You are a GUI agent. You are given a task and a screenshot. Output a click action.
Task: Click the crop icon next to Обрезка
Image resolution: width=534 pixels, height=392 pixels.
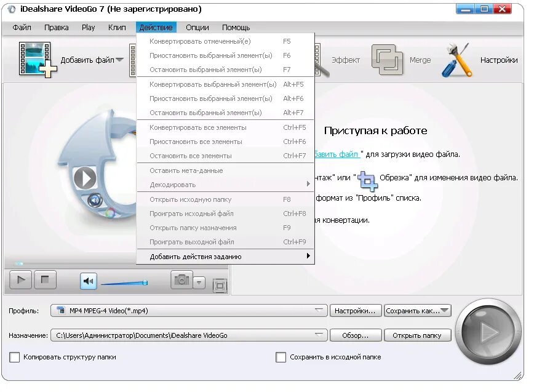click(367, 181)
